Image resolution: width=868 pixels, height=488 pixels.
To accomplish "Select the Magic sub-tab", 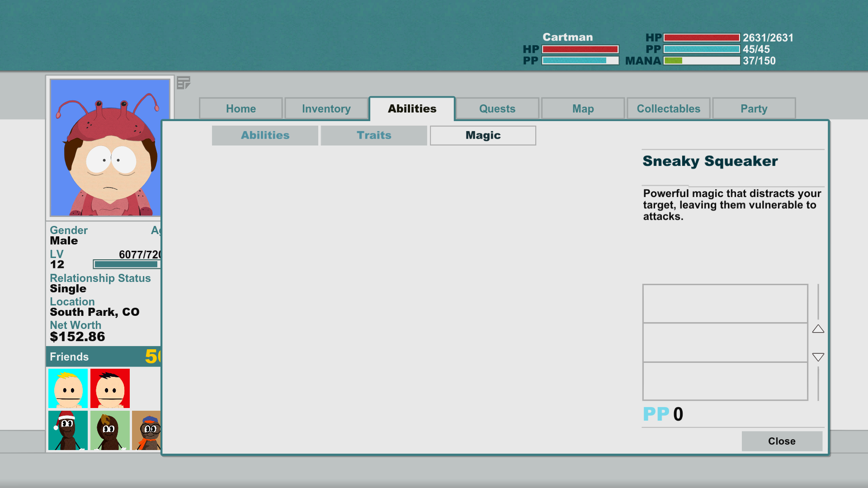I will pos(483,135).
